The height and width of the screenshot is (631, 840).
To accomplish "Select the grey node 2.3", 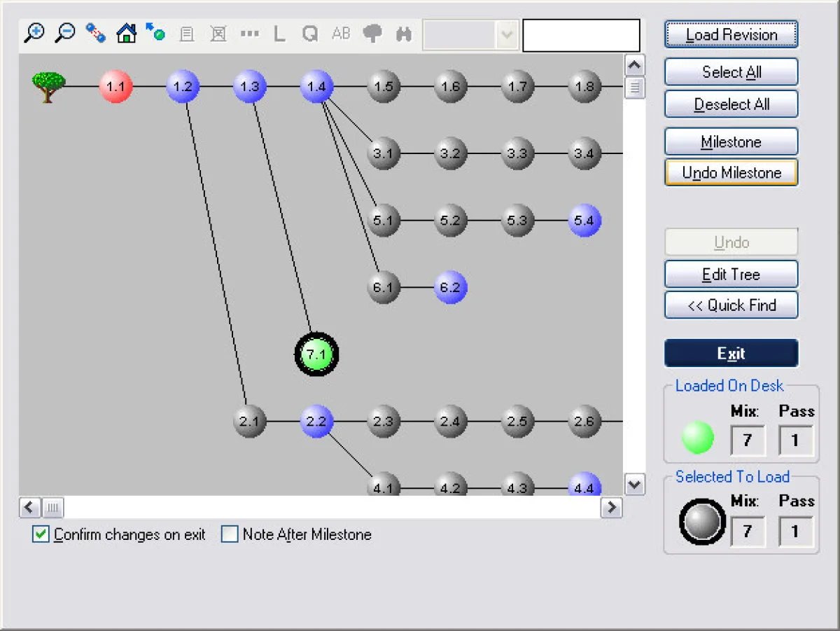I will [384, 422].
